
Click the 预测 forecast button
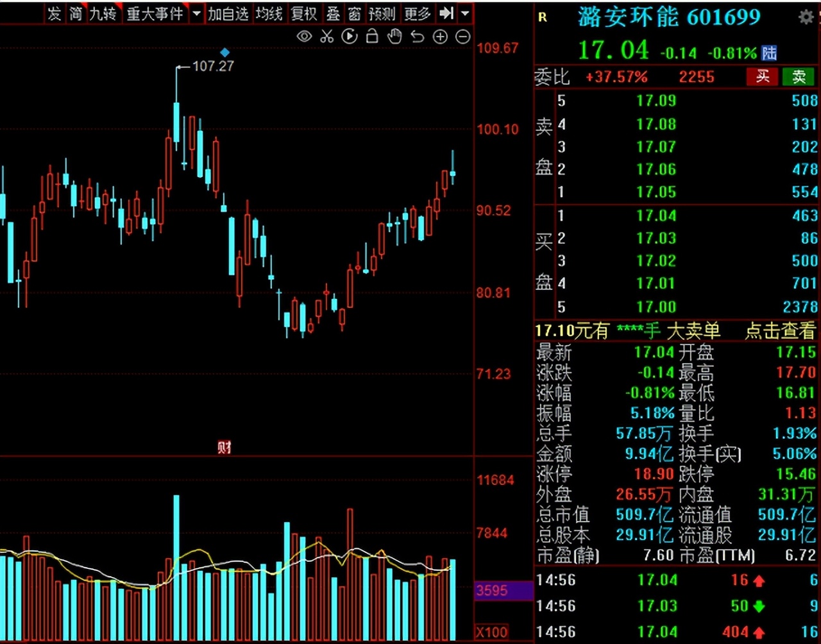click(382, 13)
